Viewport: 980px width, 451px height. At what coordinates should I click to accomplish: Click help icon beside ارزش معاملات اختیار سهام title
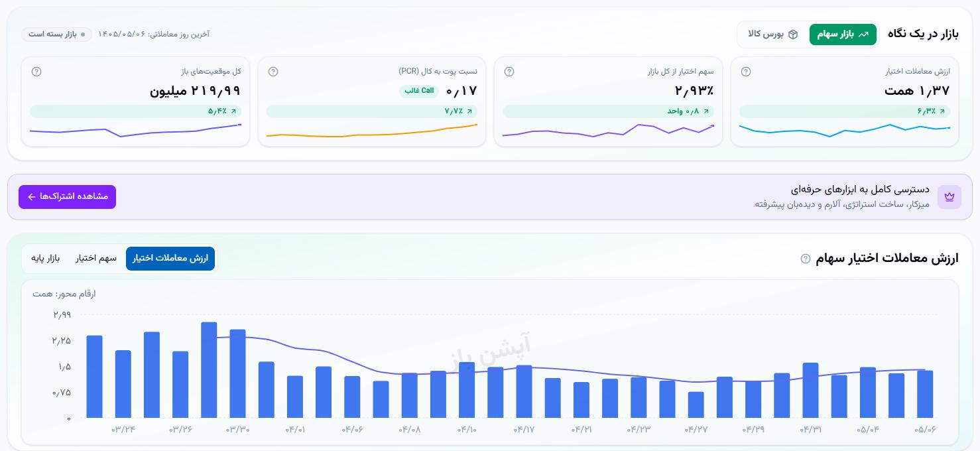point(806,259)
